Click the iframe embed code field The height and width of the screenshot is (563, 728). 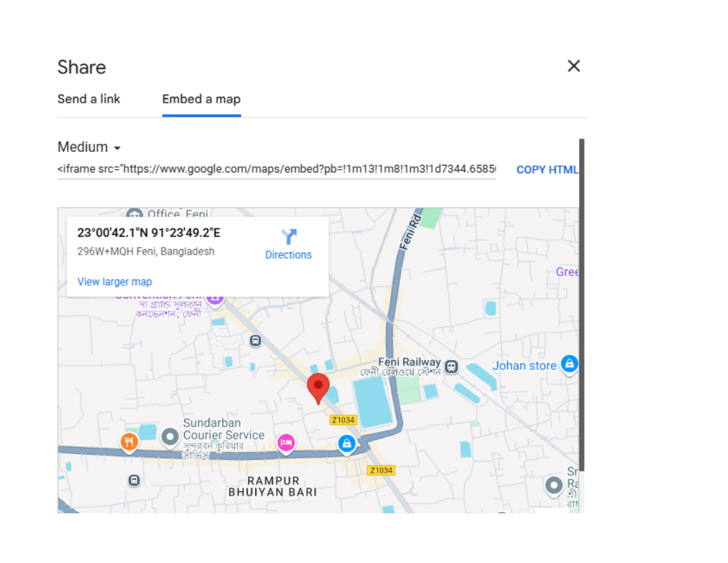point(276,169)
